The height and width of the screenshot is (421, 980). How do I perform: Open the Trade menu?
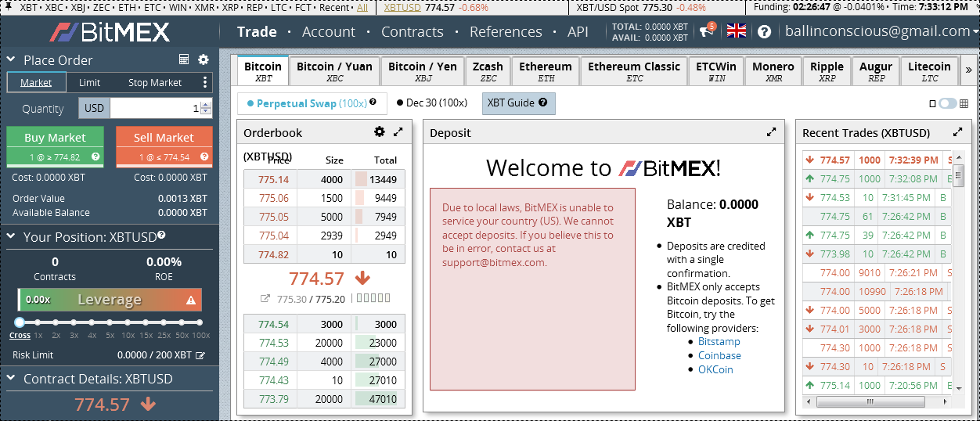point(257,32)
